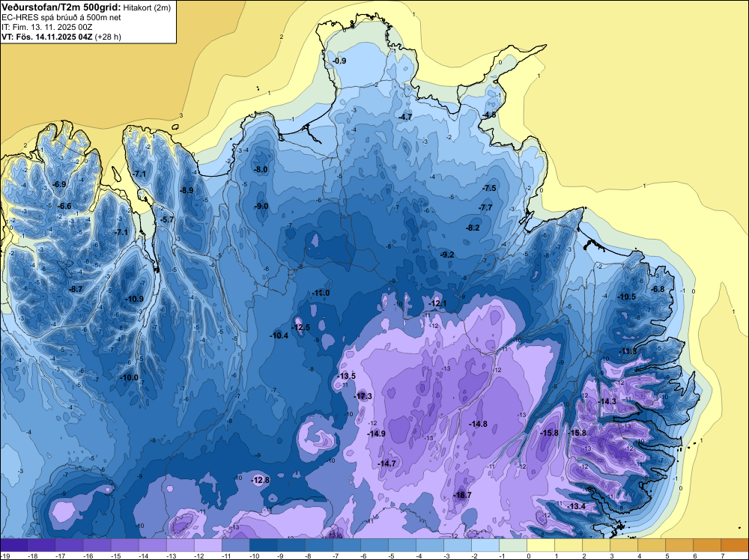Click the -5.7 temperature reading
This screenshot has height=560, width=749.
168,219
